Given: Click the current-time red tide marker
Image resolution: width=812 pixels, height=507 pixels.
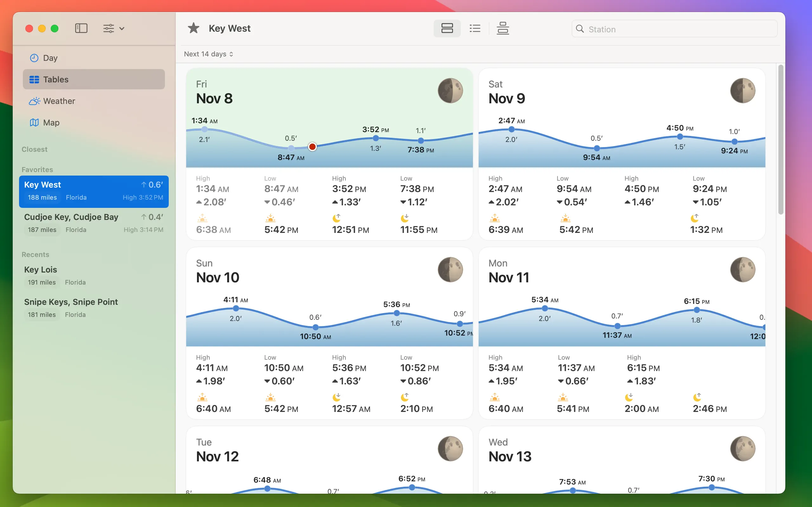Looking at the screenshot, I should pyautogui.click(x=312, y=146).
